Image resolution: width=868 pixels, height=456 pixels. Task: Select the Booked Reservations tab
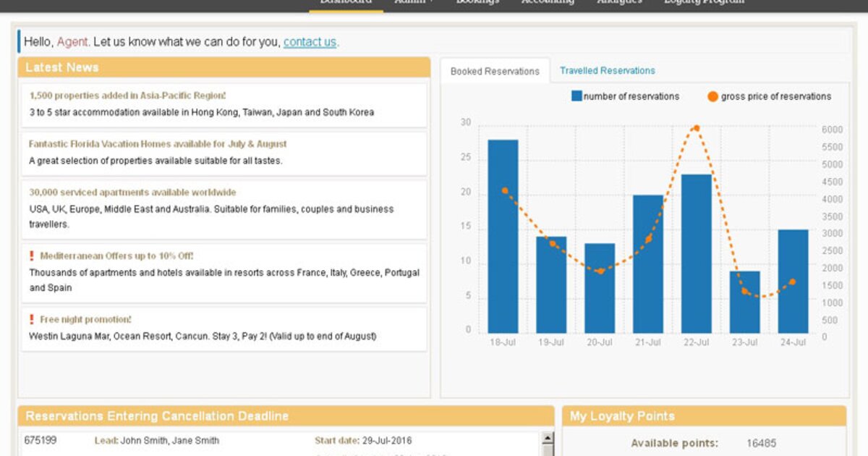[495, 70]
